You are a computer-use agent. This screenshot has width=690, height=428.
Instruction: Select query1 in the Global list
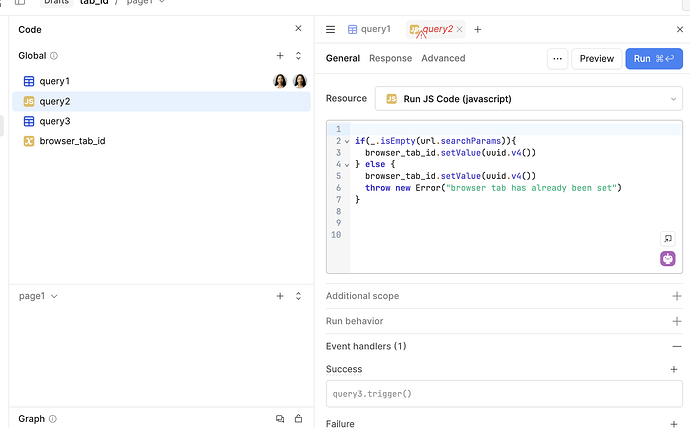[161, 81]
